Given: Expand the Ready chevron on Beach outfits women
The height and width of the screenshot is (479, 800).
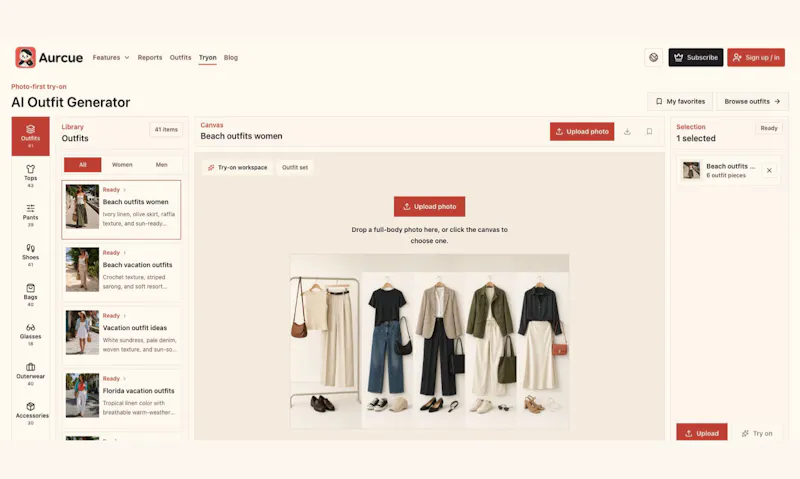Looking at the screenshot, I should (x=124, y=190).
